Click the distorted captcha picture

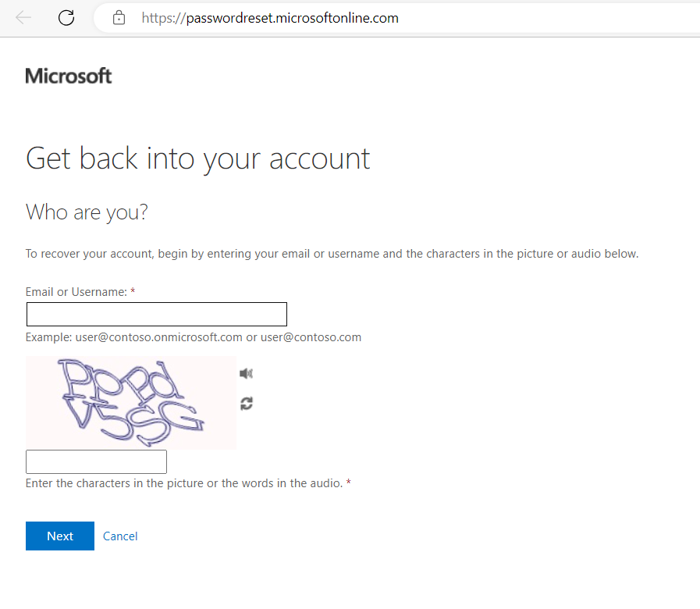(x=131, y=403)
